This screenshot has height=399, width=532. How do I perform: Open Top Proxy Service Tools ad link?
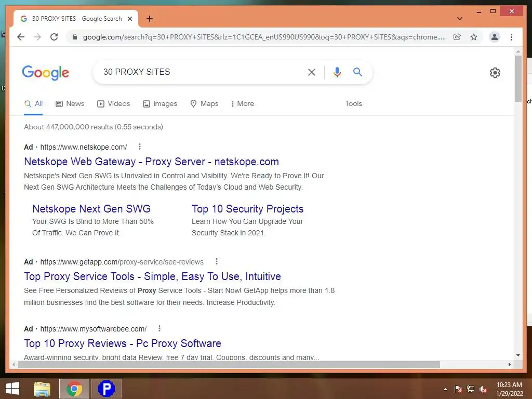pyautogui.click(x=152, y=276)
